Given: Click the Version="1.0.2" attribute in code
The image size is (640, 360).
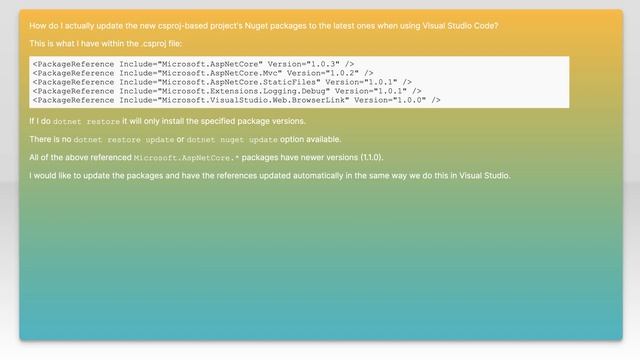Looking at the screenshot, I should coord(323,73).
